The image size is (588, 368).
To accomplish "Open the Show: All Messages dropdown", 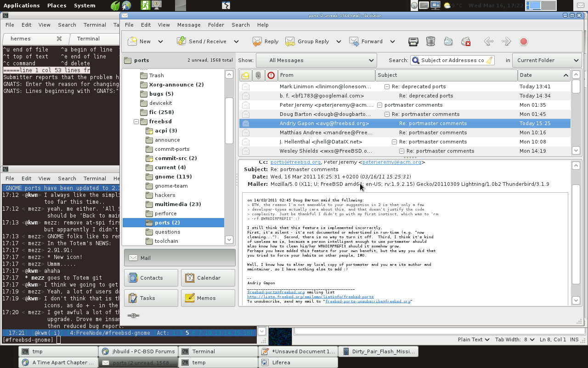I will pos(316,60).
